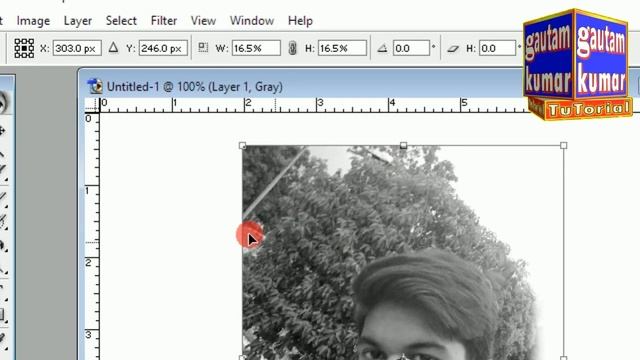The width and height of the screenshot is (640, 360).
Task: Click the H scale field showing 16.5%
Action: point(342,48)
